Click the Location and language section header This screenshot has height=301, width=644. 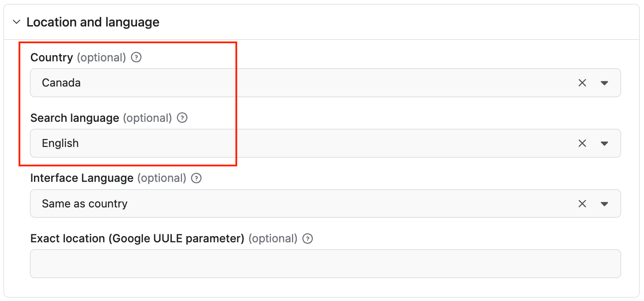93,22
